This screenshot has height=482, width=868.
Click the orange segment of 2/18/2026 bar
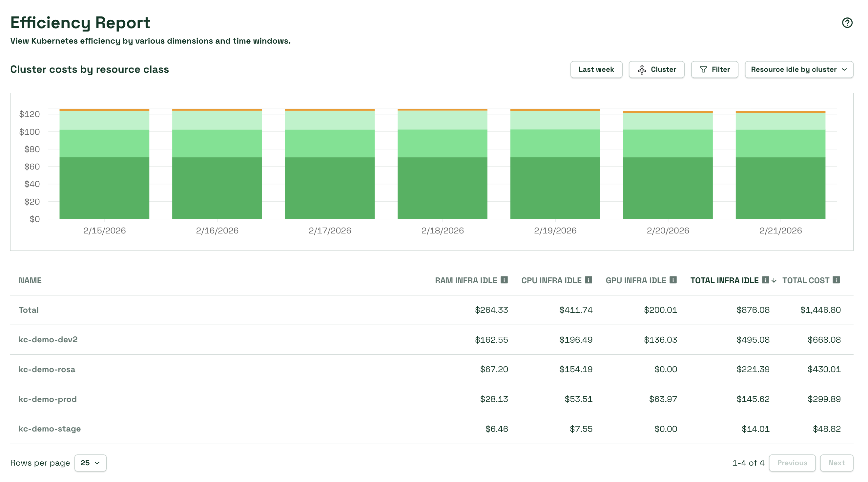point(442,110)
